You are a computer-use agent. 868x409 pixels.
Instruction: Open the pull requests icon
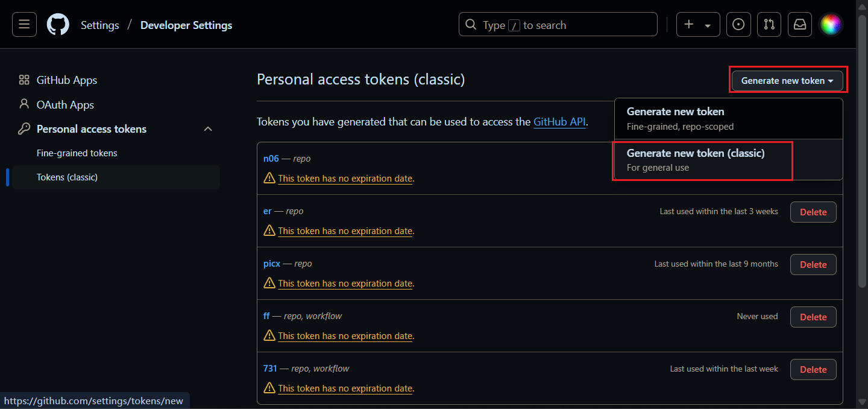769,25
